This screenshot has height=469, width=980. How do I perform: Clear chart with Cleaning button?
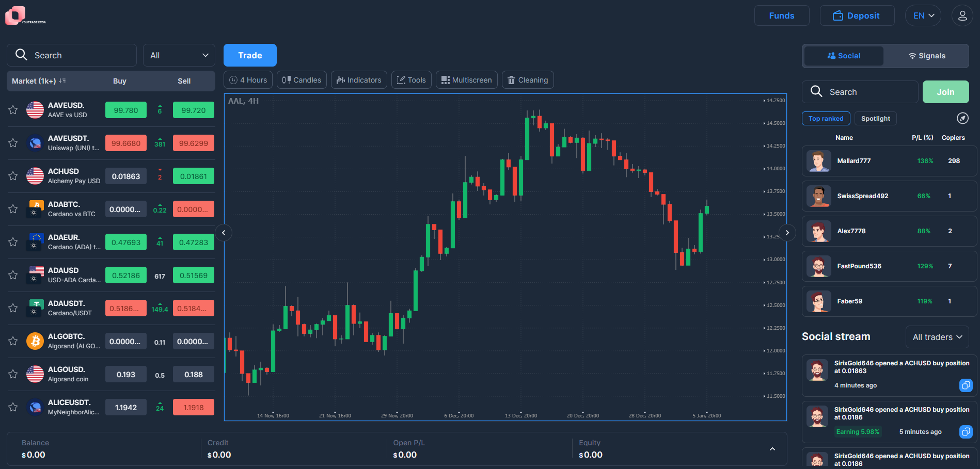tap(528, 80)
